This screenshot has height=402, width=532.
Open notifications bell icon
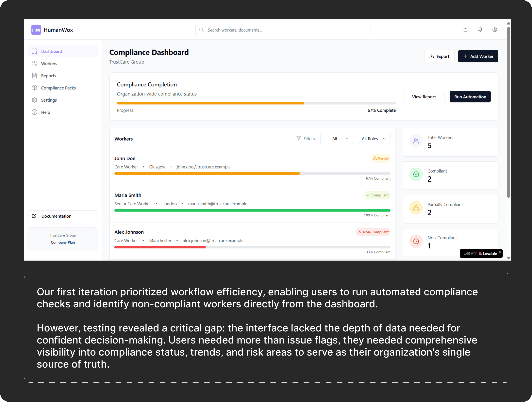[x=480, y=30]
